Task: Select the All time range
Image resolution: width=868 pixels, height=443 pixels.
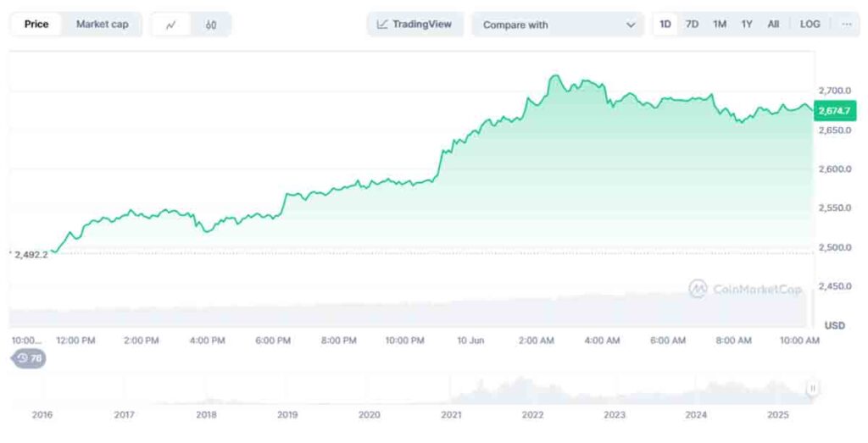Action: [773, 25]
